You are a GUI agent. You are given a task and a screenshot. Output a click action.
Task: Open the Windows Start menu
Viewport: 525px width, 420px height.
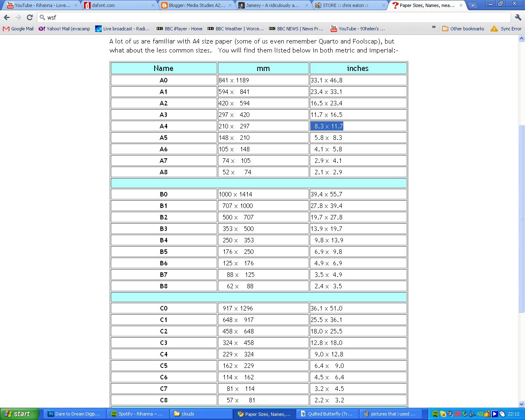20,414
